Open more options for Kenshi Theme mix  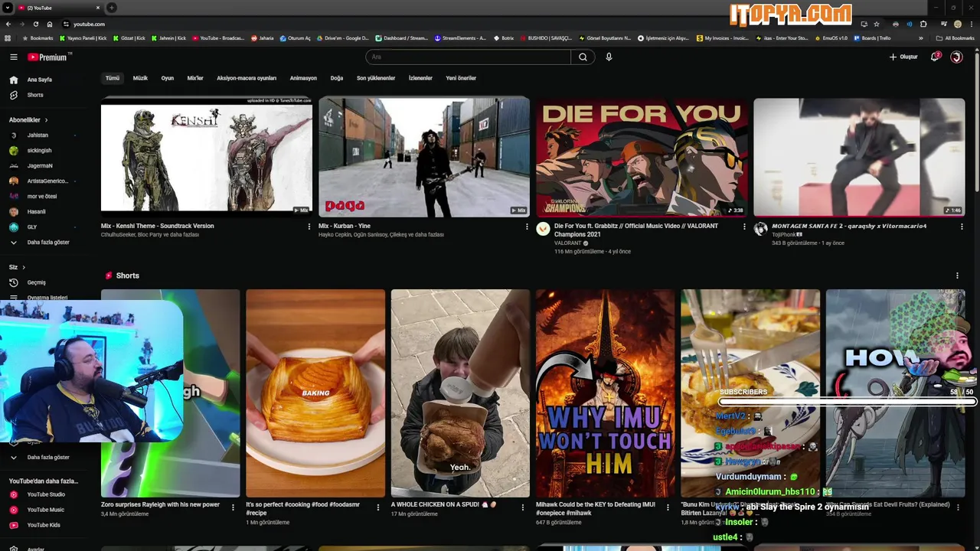[309, 227]
